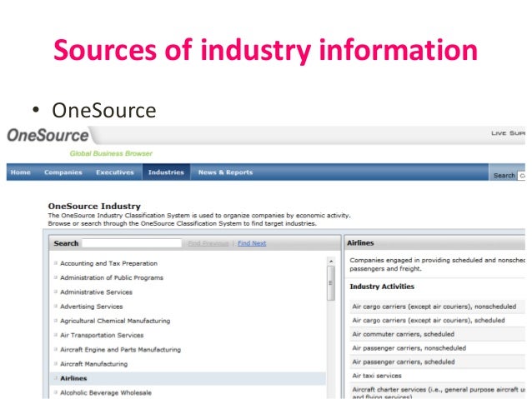Click 'Air commuter carriers, scheduled' activity
The image size is (532, 399).
[x=403, y=334]
